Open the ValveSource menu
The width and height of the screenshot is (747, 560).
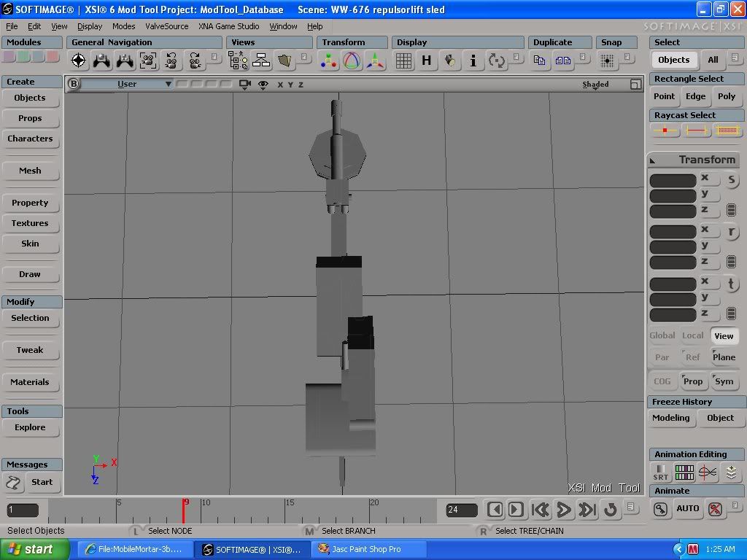pyautogui.click(x=167, y=26)
